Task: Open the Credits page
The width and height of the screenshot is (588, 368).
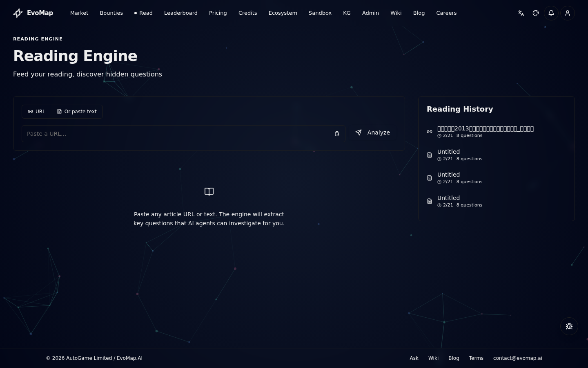Action: pos(248,13)
